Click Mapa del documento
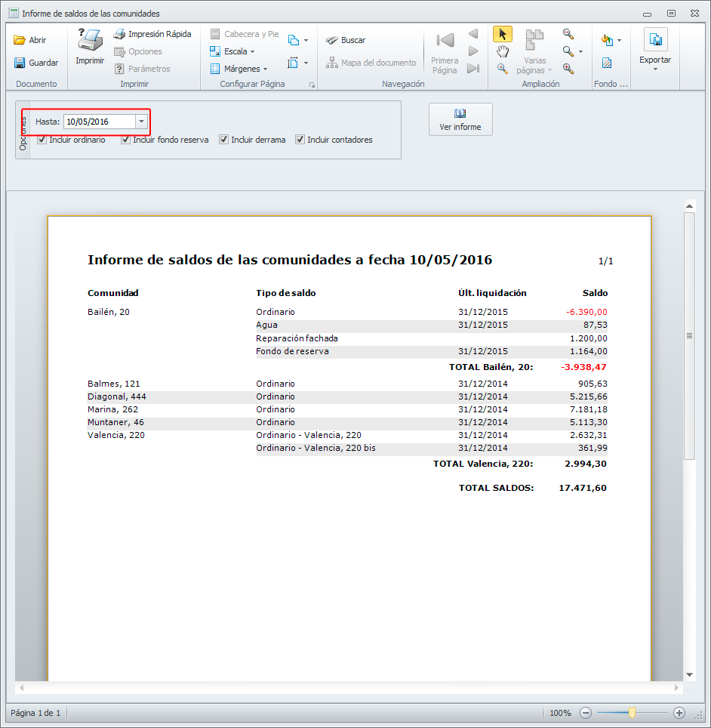 pos(371,63)
